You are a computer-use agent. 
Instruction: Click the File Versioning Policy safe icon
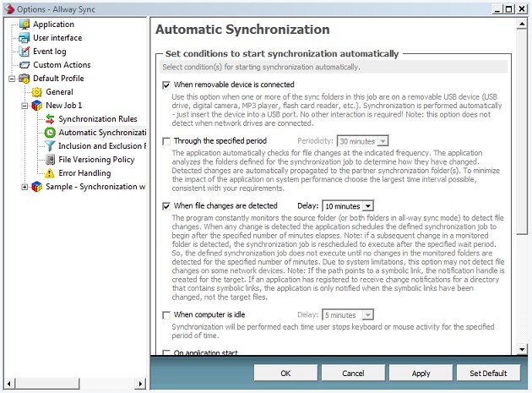click(x=50, y=160)
